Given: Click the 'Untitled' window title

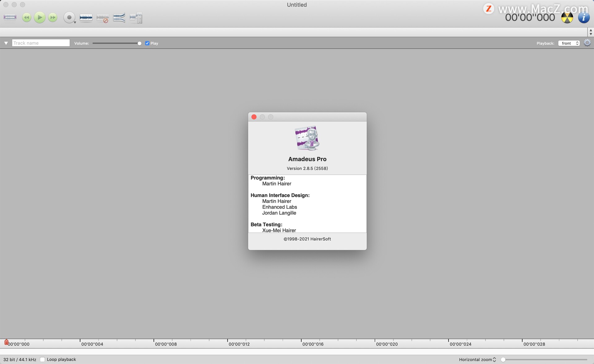Looking at the screenshot, I should tap(297, 5).
